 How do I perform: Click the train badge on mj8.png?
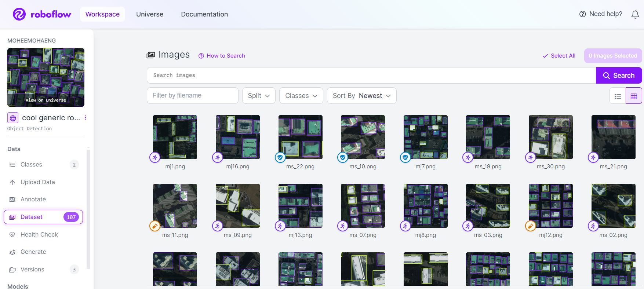tap(405, 226)
